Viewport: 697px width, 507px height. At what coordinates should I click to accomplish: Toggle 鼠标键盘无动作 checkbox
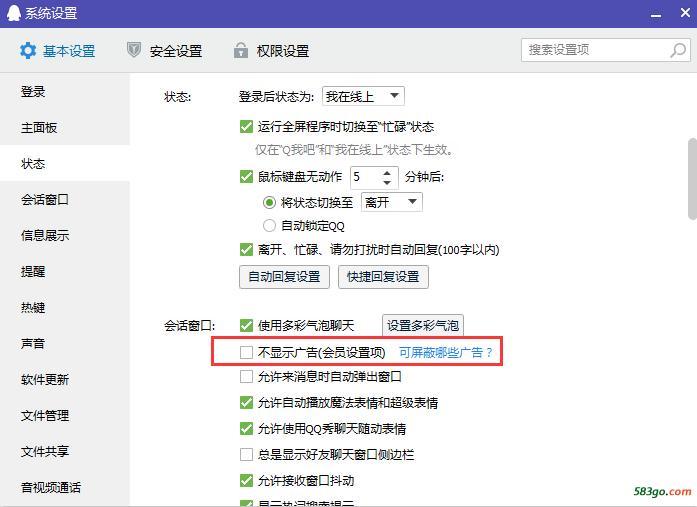point(246,176)
